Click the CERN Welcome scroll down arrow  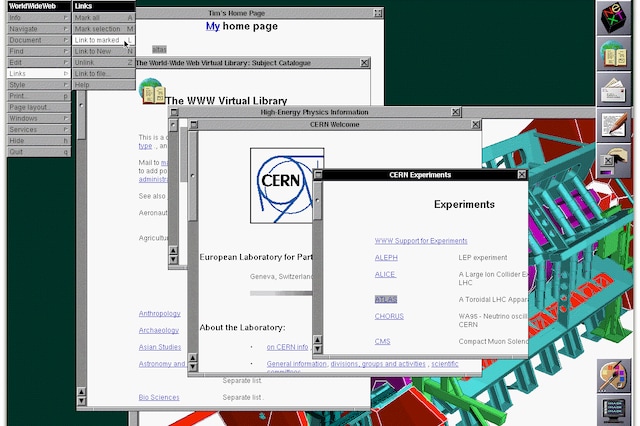click(x=193, y=367)
